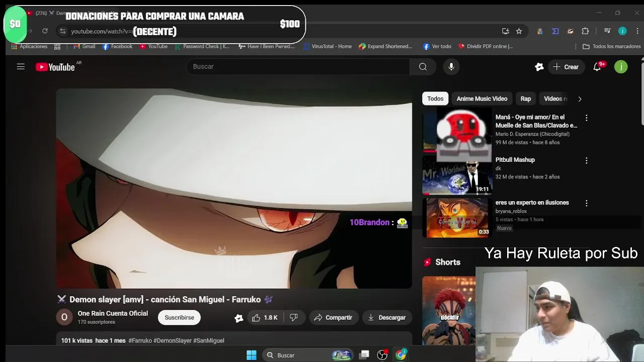Select the Anime Music Video chip
This screenshot has height=362, width=644.
(481, 99)
